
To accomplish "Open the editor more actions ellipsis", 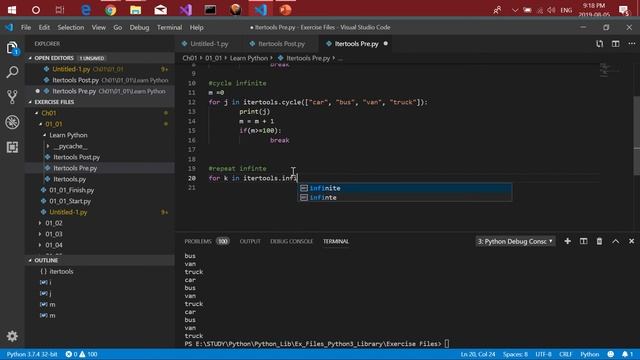I will (631, 44).
